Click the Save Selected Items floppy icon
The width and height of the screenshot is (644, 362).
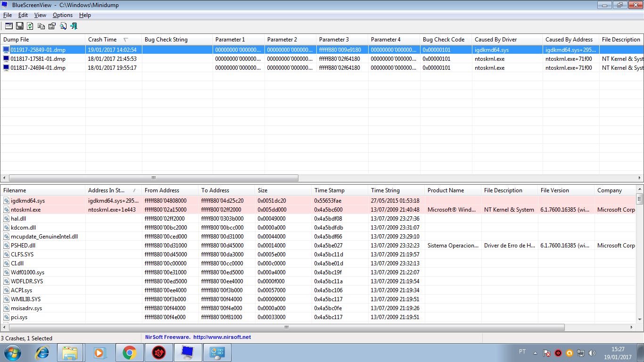[20, 26]
